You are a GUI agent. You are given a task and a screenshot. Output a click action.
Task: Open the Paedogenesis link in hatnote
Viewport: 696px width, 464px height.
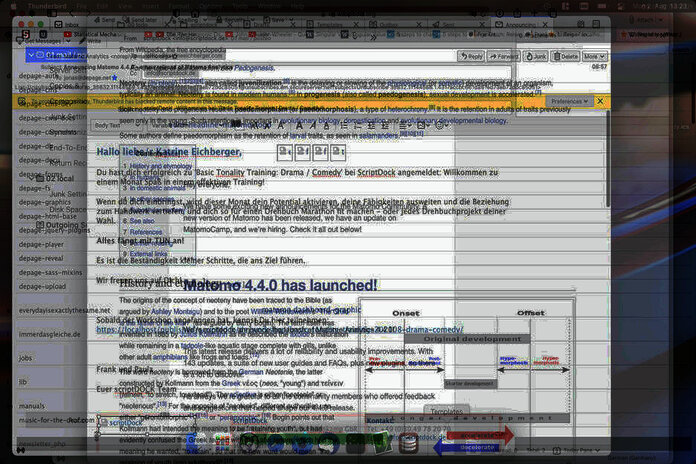[x=253, y=68]
